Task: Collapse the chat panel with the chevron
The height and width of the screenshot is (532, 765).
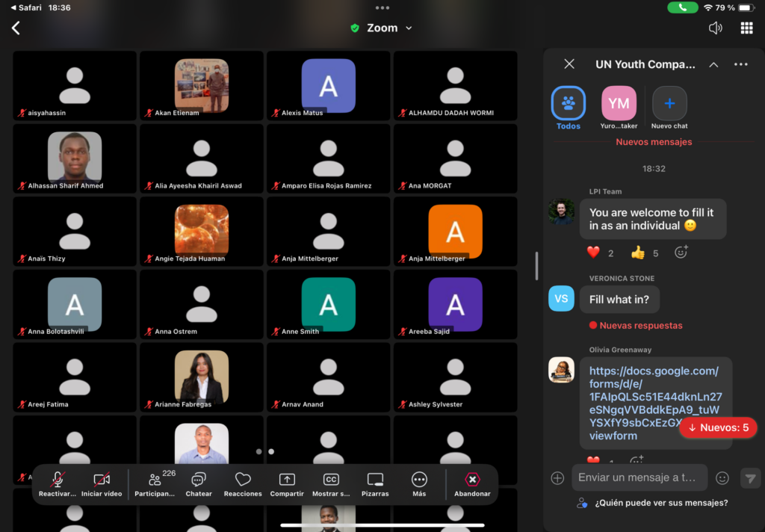Action: click(x=713, y=65)
